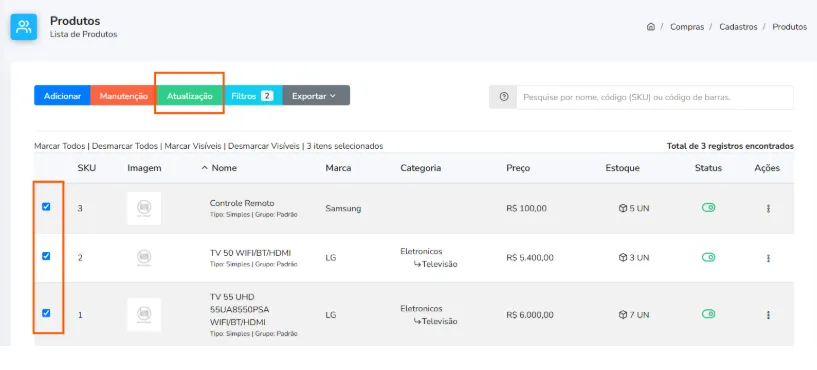Click the stock box icon for 7 UN
Screen dimensions: 817x370
(x=622, y=315)
